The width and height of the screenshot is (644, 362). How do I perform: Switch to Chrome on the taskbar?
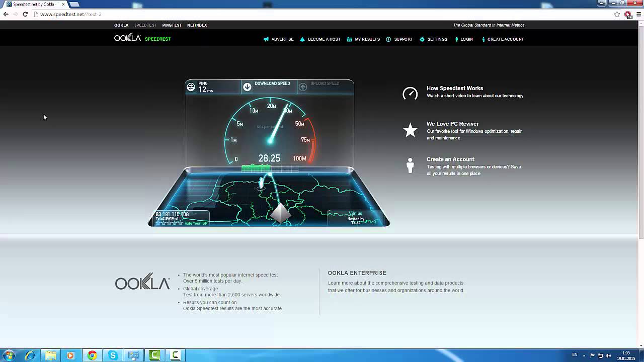click(92, 355)
